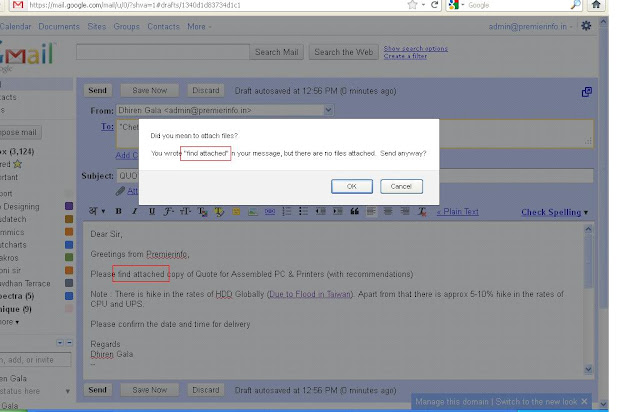Click the mail search input field

[163, 52]
